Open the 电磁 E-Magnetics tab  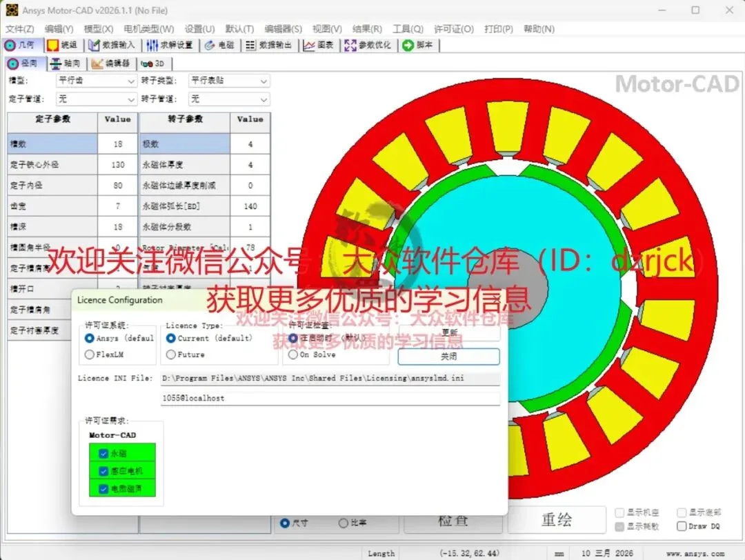[x=219, y=45]
